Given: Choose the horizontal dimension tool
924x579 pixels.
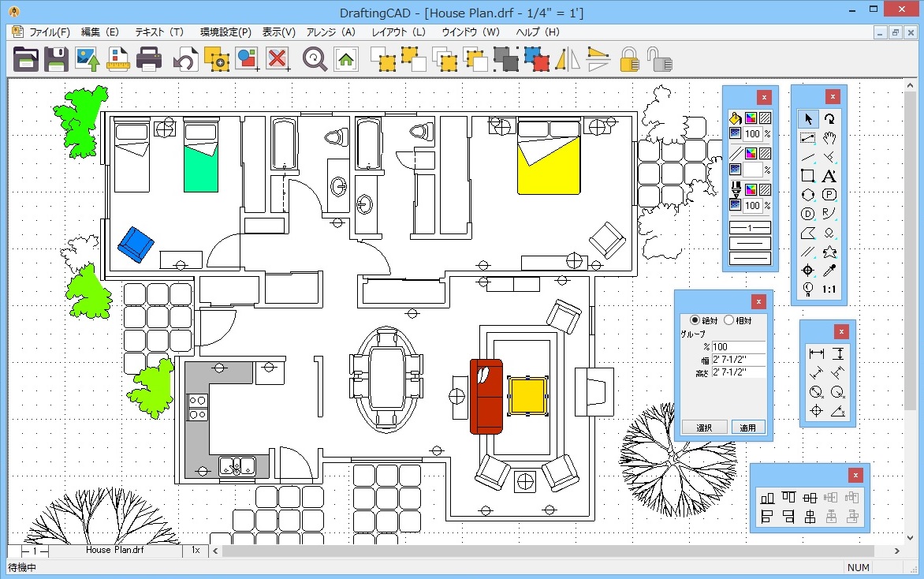Looking at the screenshot, I should click(816, 353).
